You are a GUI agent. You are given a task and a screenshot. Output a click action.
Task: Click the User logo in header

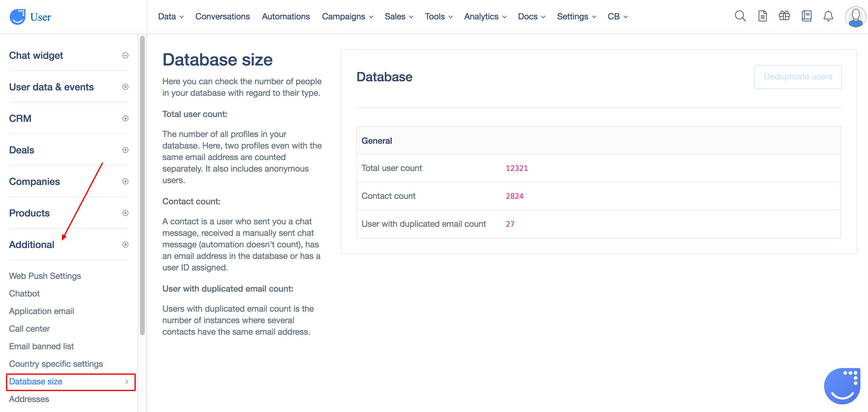[x=30, y=16]
